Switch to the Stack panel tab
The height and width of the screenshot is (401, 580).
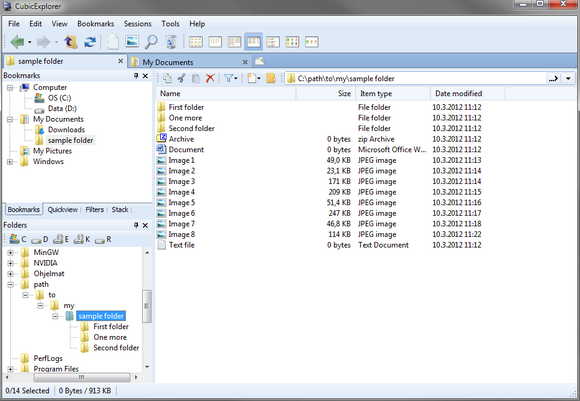tap(120, 209)
